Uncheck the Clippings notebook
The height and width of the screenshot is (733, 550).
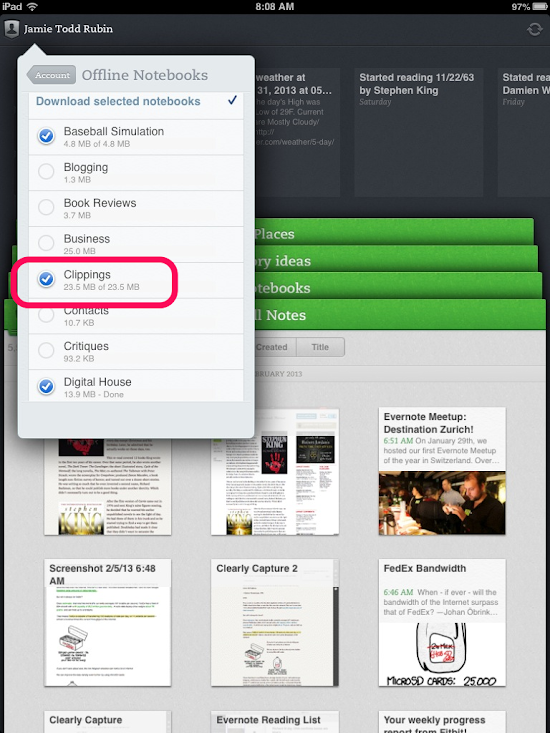(46, 279)
